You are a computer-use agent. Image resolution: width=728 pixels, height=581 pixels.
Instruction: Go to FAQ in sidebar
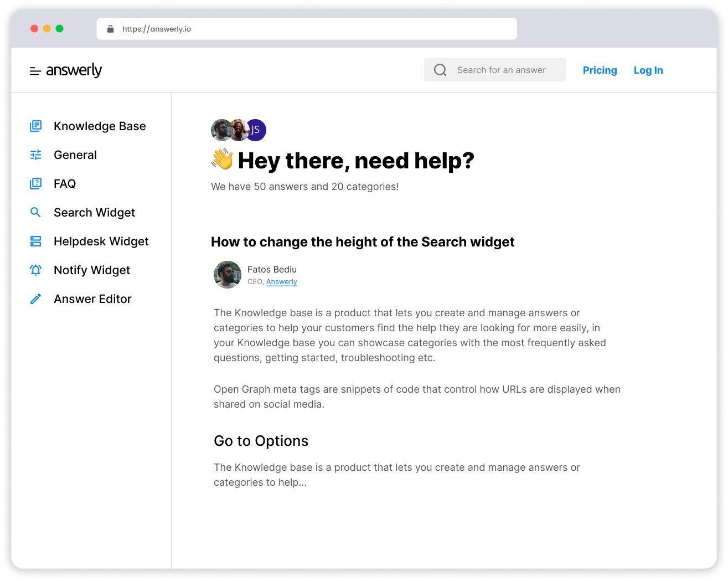65,184
